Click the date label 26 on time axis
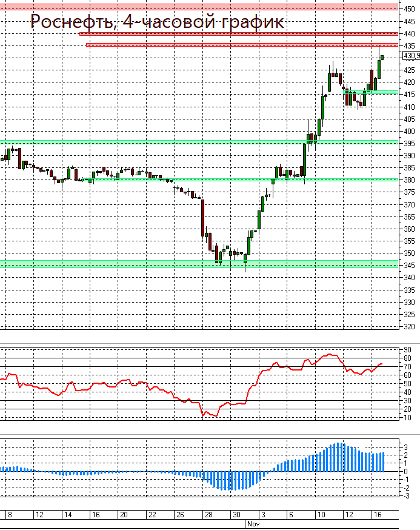This screenshot has width=420, height=530. [x=181, y=515]
